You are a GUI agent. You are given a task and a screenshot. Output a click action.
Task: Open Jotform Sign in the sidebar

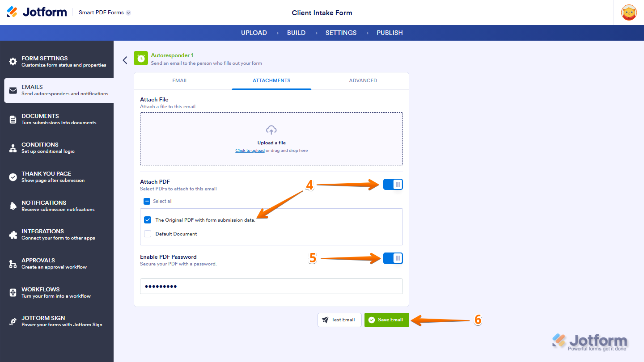(x=57, y=321)
